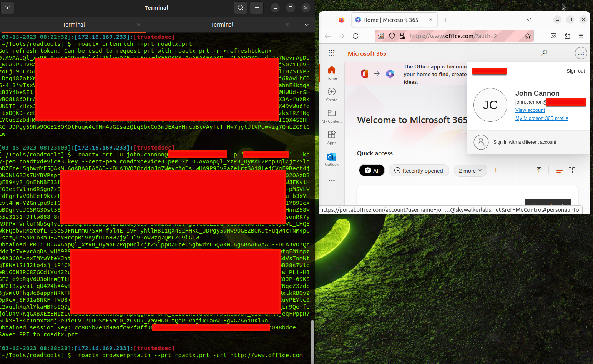Go forward in Firefox
Image resolution: width=593 pixels, height=364 pixels.
coord(341,36)
